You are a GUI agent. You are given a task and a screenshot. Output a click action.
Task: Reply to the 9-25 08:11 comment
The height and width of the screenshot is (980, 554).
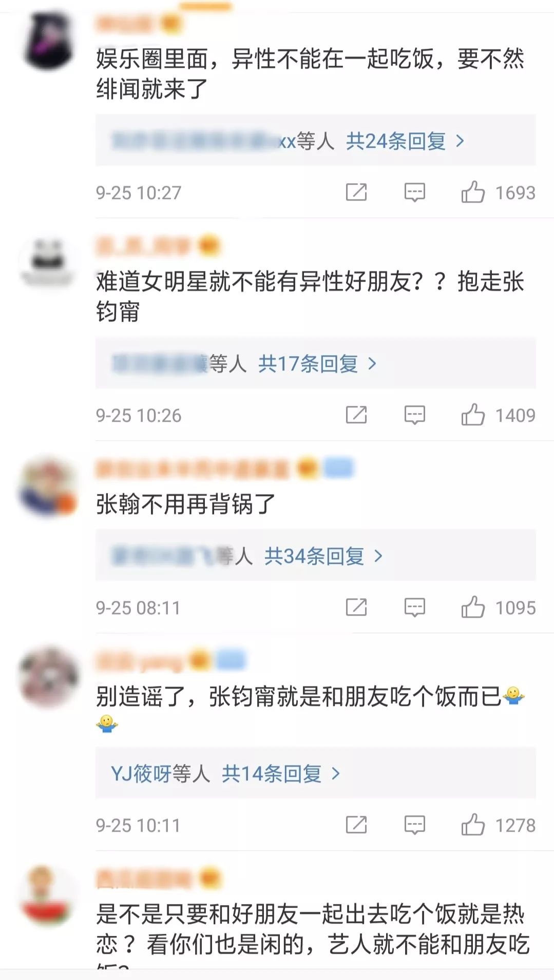(x=414, y=607)
